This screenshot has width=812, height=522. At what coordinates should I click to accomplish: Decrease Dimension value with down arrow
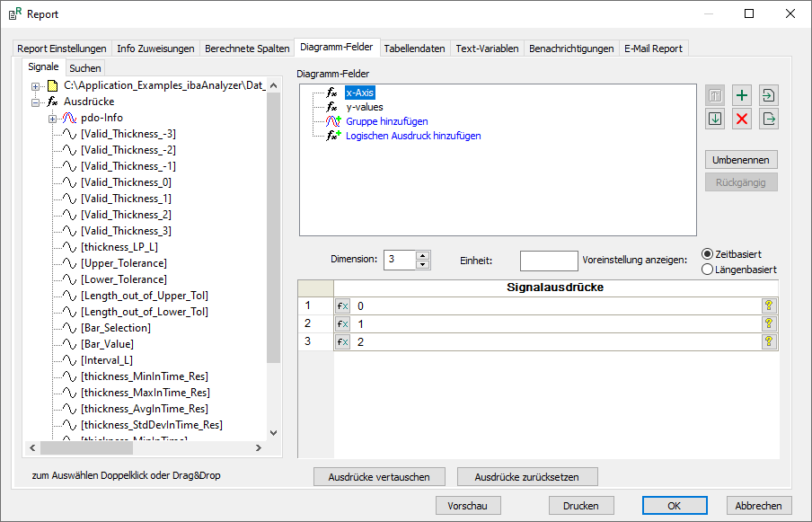point(422,265)
